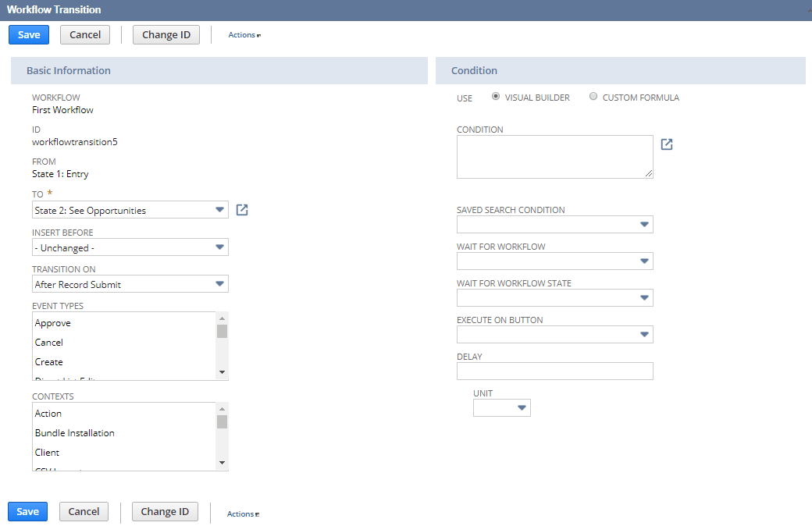This screenshot has width=812, height=526.
Task: Open the Unit dropdown
Action: 502,407
